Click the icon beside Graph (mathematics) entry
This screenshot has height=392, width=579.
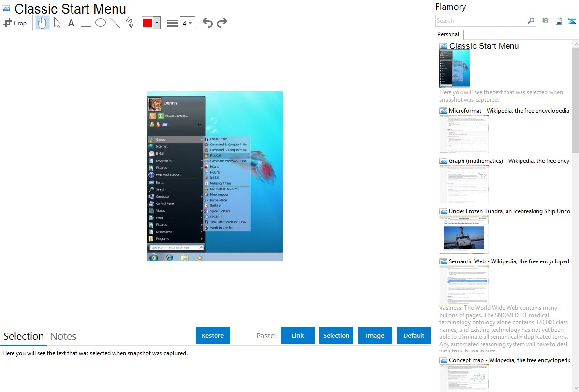444,161
